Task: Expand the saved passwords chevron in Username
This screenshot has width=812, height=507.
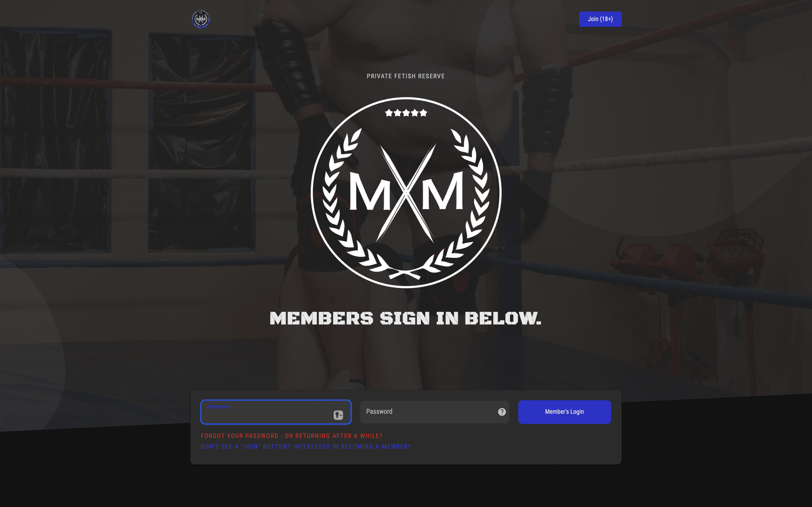Action: click(341, 415)
